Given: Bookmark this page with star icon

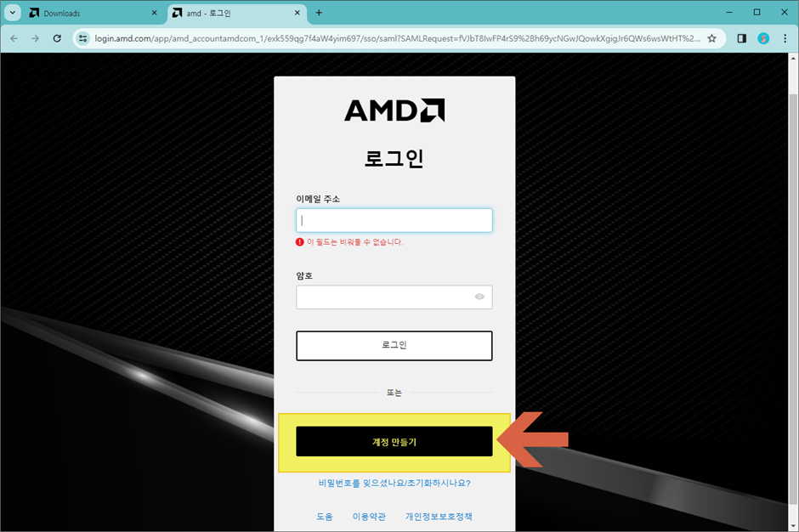Looking at the screenshot, I should coord(711,39).
